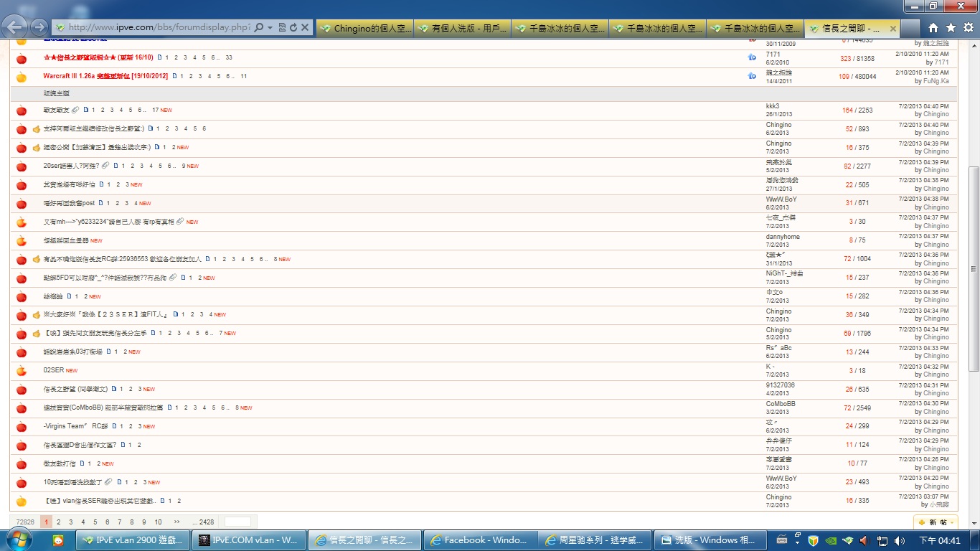Click the Refresh icon in address bar
The width and height of the screenshot is (980, 551).
[293, 27]
